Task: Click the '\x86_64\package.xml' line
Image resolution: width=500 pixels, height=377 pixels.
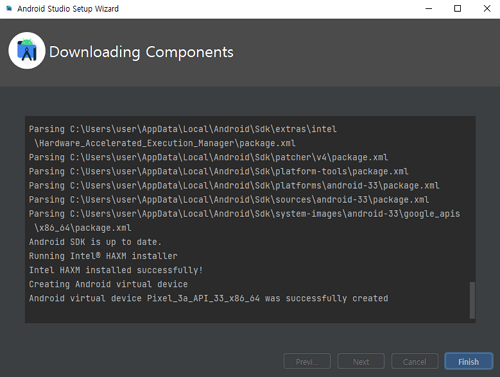Action: (83, 228)
